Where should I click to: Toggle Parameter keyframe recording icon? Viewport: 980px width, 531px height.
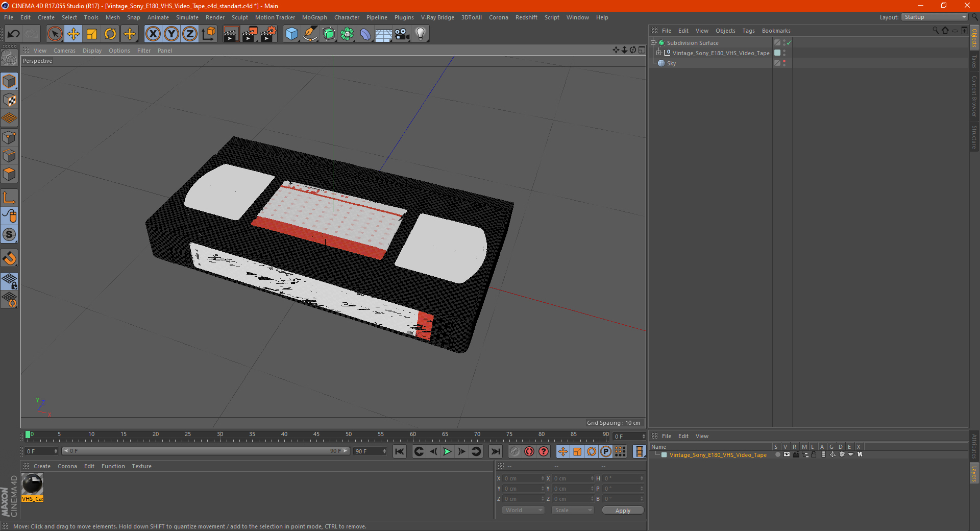606,451
